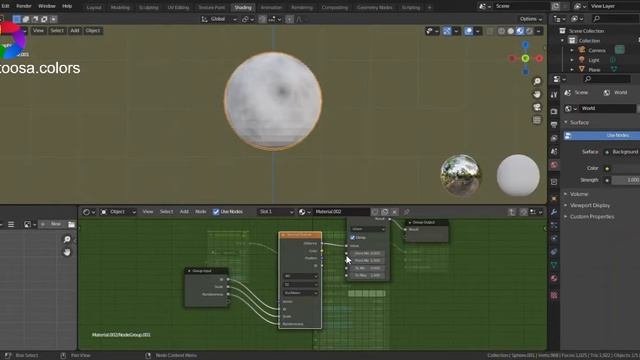The height and width of the screenshot is (360, 640).
Task: Switch to the Modeling workspace tab
Action: 120,7
